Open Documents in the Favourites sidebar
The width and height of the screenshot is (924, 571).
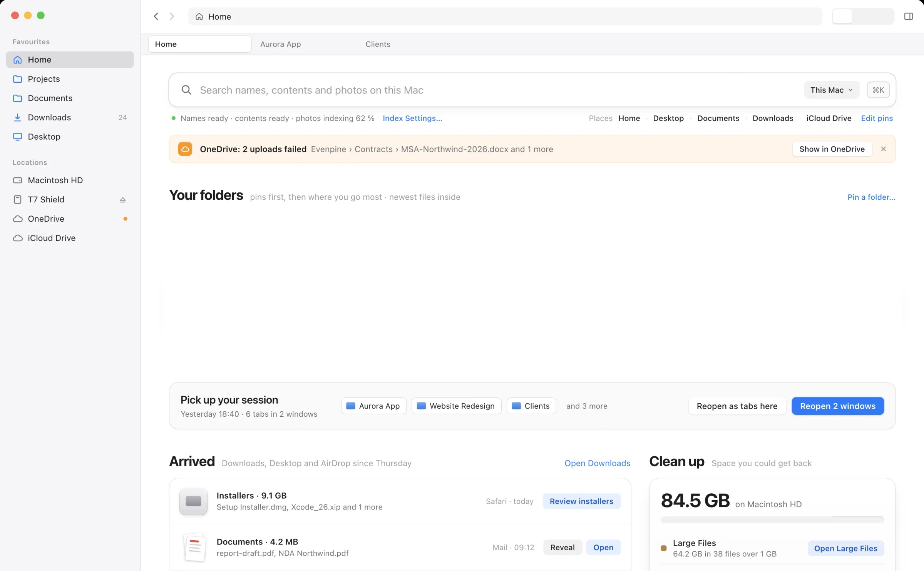click(x=70, y=98)
